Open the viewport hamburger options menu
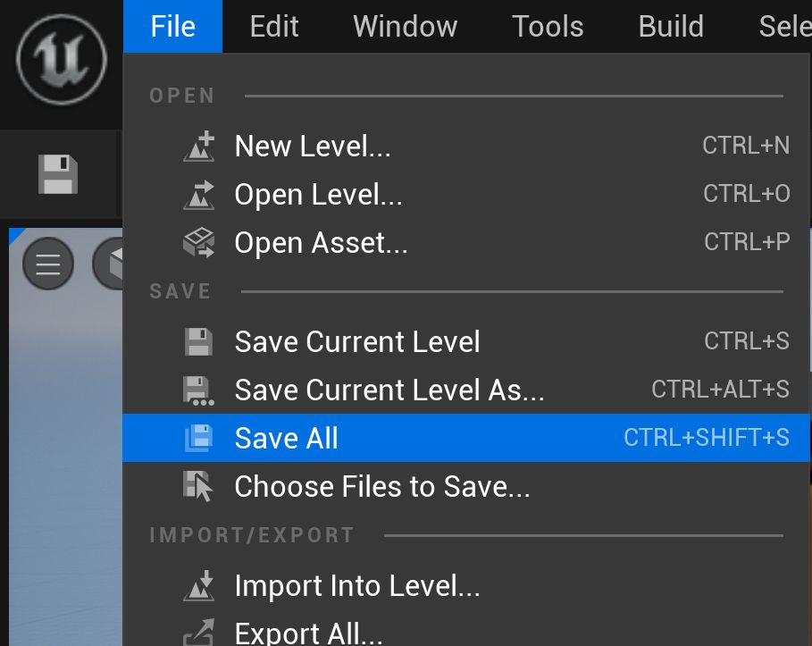The image size is (812, 646). (47, 264)
